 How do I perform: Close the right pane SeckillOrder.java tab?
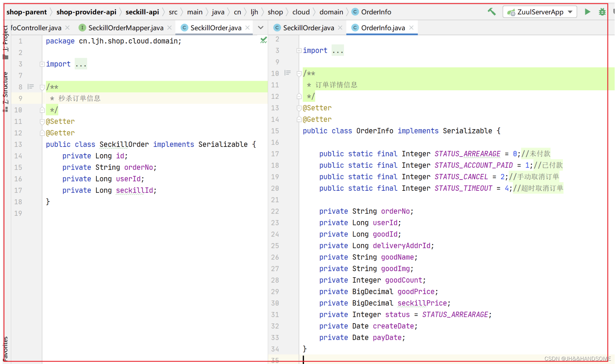[x=340, y=28]
